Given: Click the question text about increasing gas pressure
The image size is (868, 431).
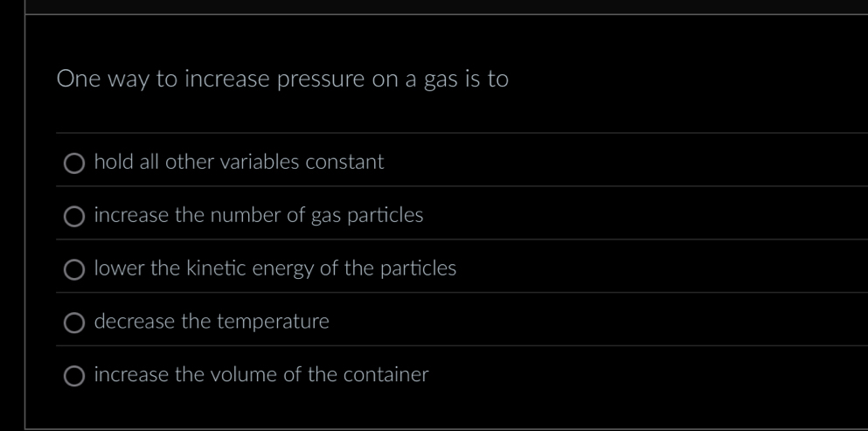Looking at the screenshot, I should 281,80.
